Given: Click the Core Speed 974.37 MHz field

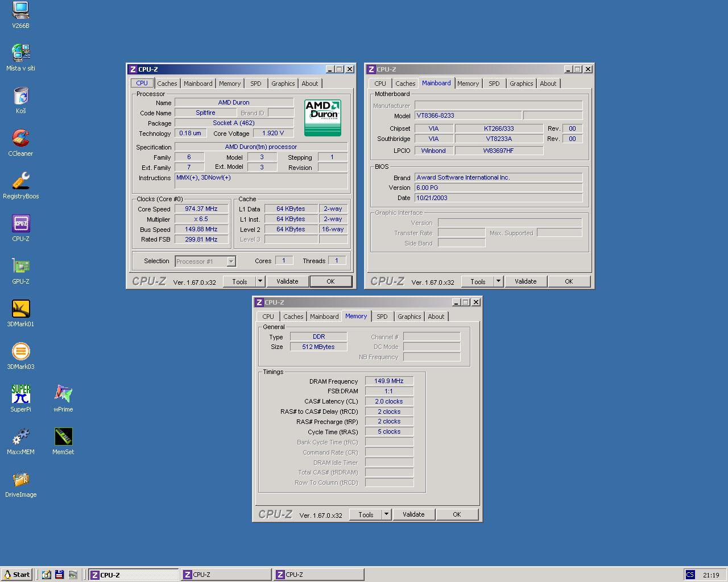Looking at the screenshot, I should [x=201, y=209].
